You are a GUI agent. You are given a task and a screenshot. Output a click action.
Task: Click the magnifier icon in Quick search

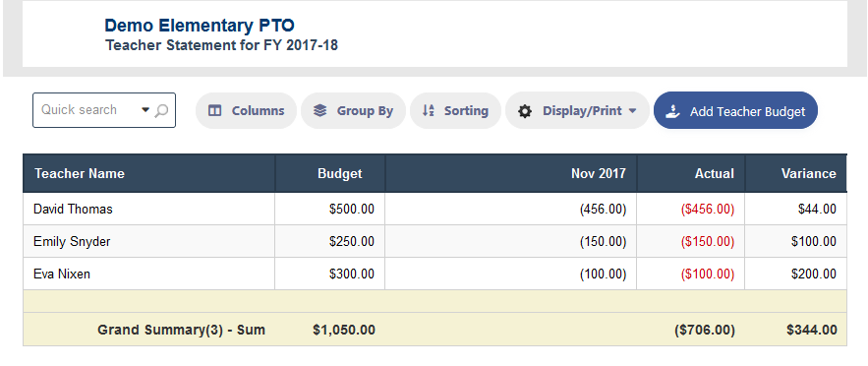161,111
